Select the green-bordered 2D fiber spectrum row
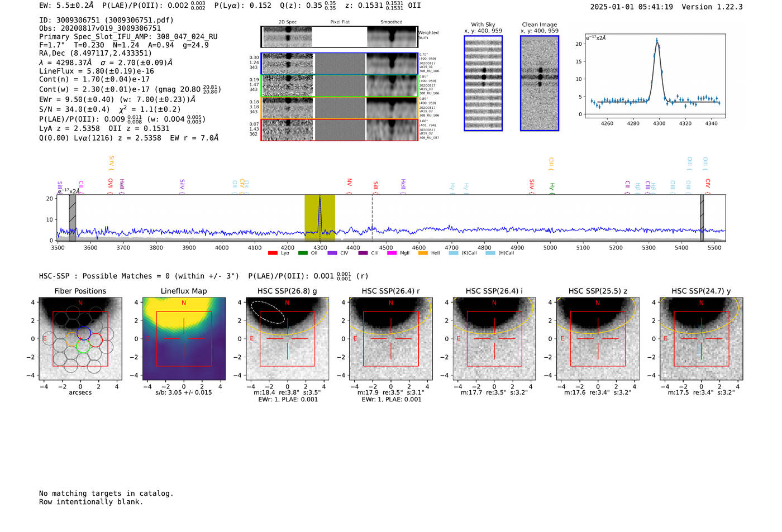Image resolution: width=782 pixels, height=532 pixels. [x=339, y=85]
